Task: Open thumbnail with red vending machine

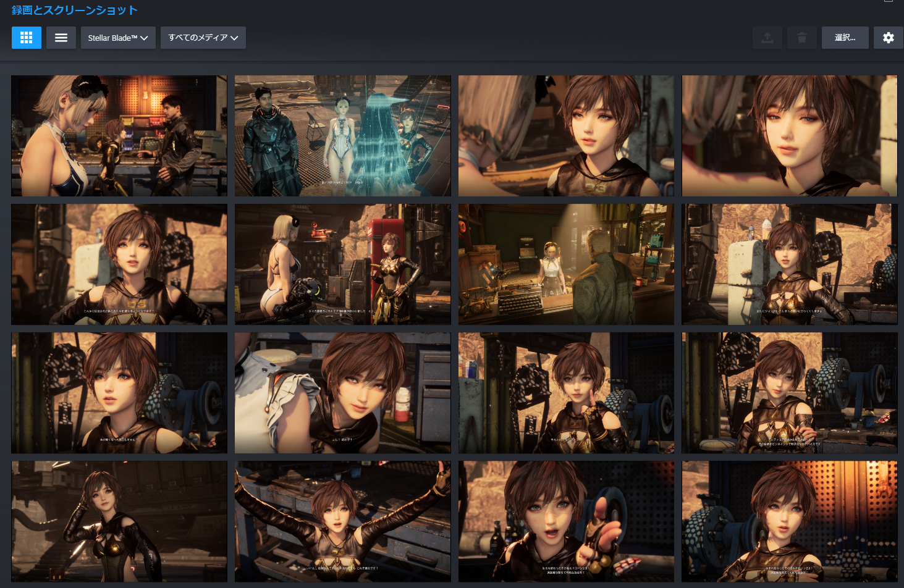Action: (343, 264)
